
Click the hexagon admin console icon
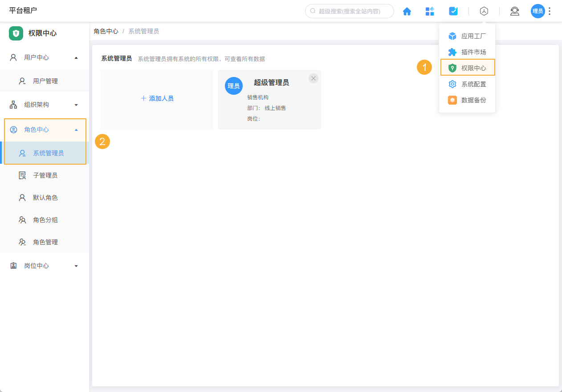tap(484, 11)
